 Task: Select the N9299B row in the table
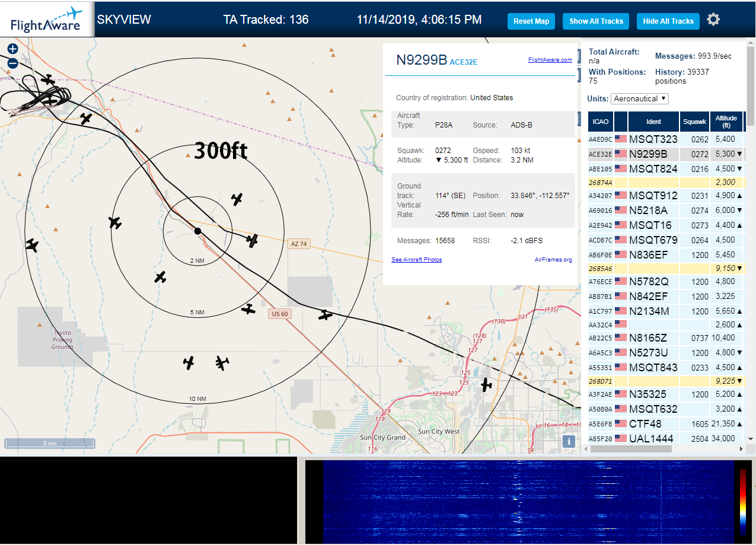tap(666, 154)
